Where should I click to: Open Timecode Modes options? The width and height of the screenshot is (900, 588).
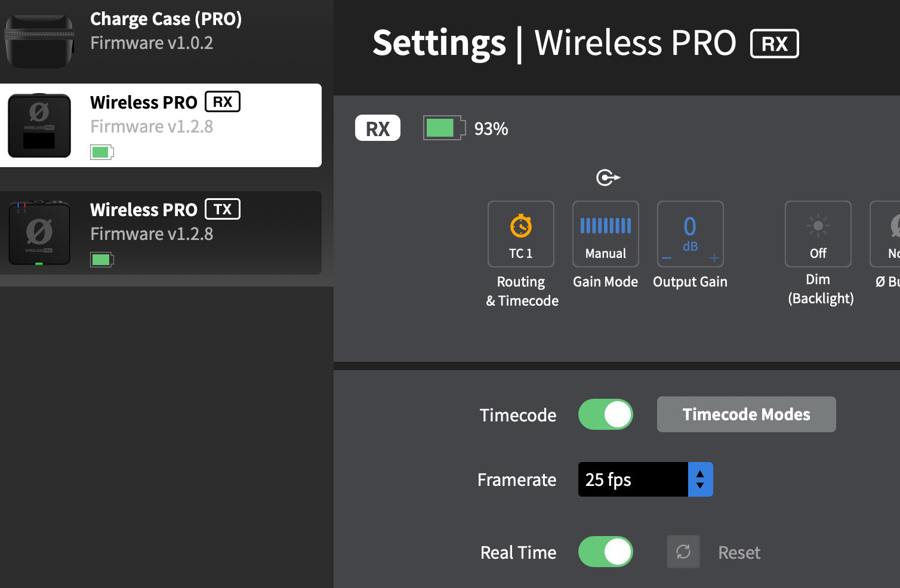click(x=746, y=414)
